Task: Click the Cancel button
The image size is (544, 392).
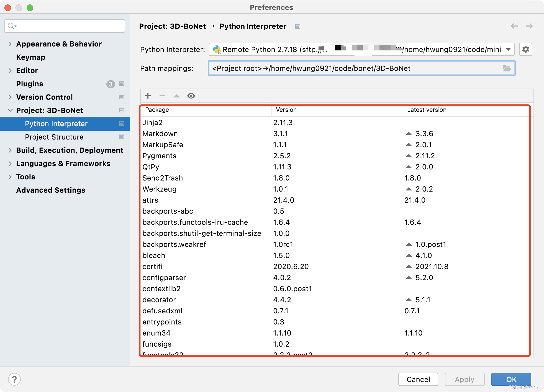Action: pyautogui.click(x=418, y=379)
